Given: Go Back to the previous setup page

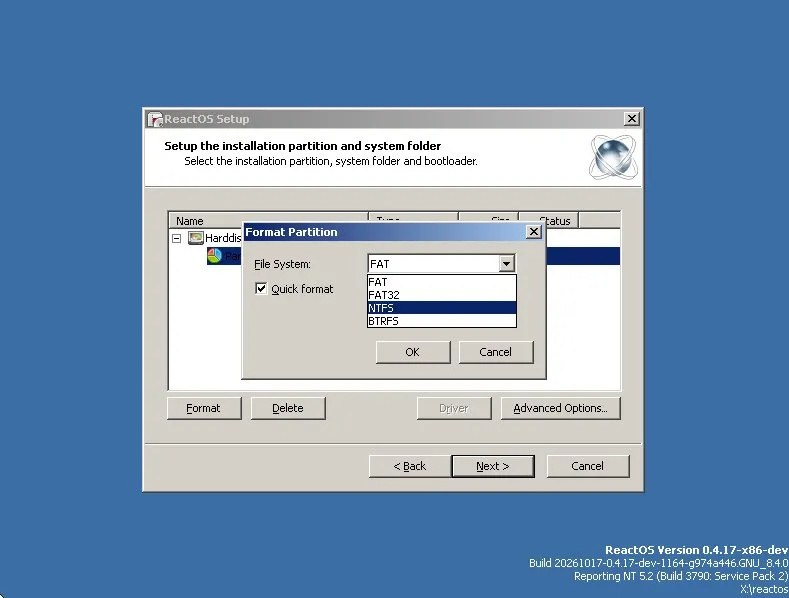Looking at the screenshot, I should [x=410, y=466].
